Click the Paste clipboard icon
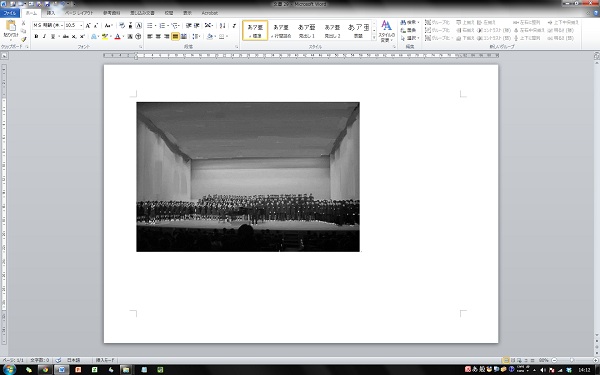Screen dimensions: 600x375 (x=11, y=29)
